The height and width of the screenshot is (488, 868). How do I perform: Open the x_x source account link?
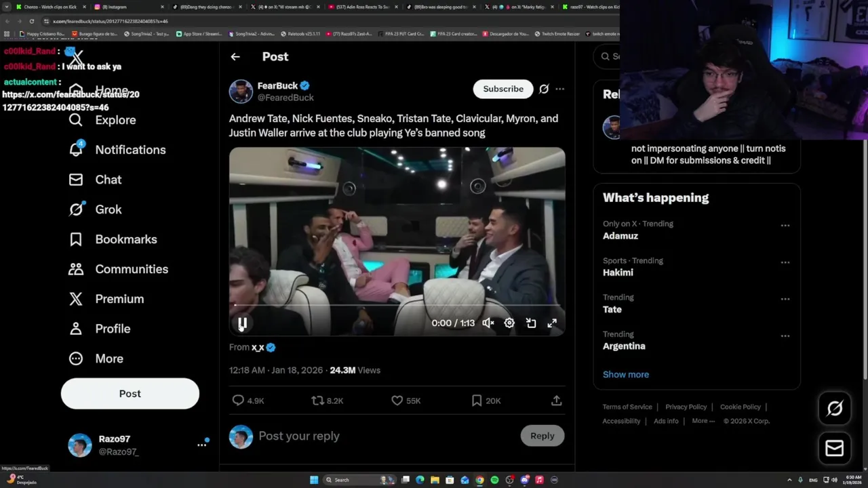258,347
